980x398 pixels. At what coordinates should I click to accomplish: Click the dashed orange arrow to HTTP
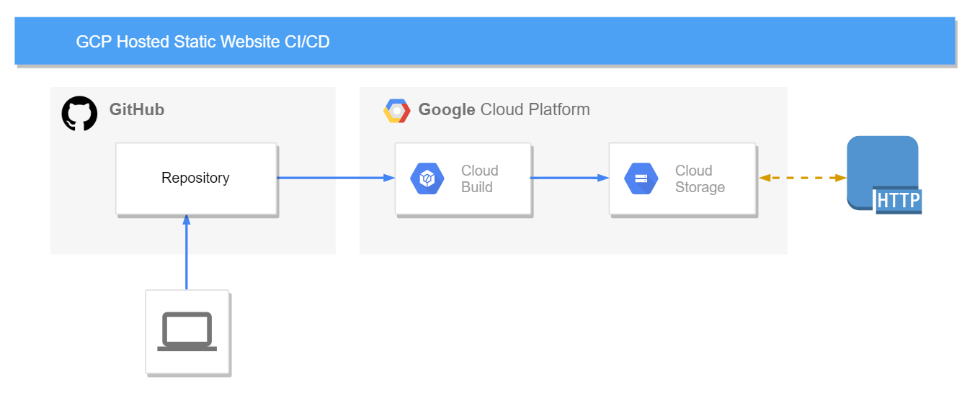[803, 178]
